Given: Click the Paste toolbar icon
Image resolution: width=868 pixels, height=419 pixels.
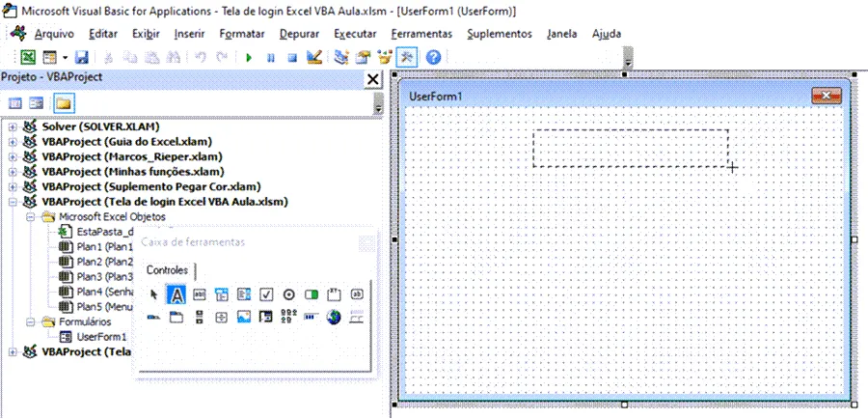Looking at the screenshot, I should [152, 57].
